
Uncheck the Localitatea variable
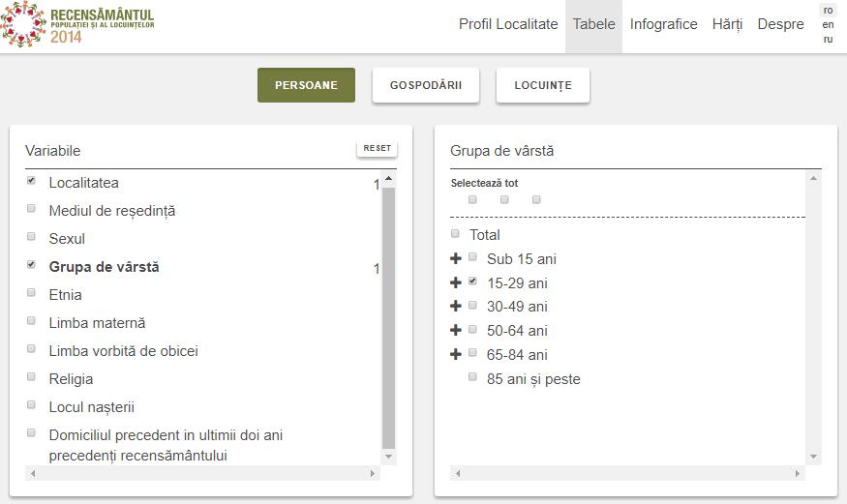[x=31, y=181]
